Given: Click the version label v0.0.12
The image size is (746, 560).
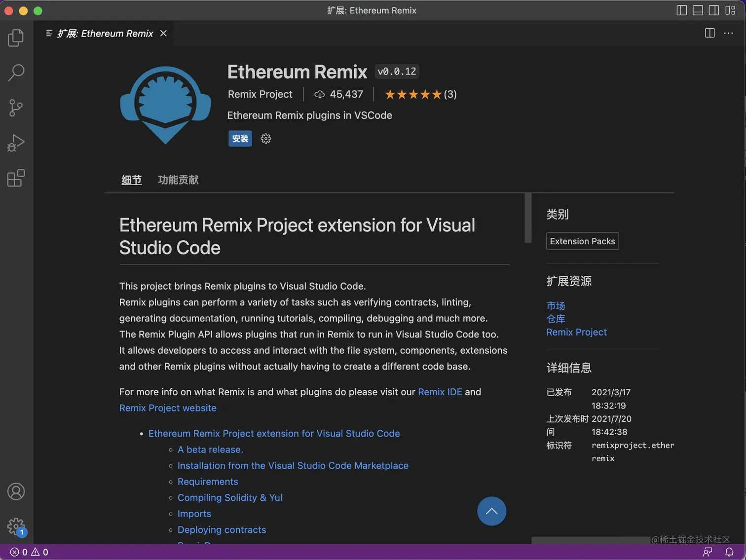Looking at the screenshot, I should (x=397, y=72).
